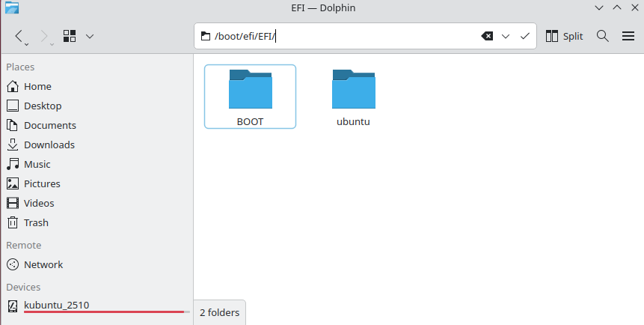Maximize the Dolphin window

point(617,7)
